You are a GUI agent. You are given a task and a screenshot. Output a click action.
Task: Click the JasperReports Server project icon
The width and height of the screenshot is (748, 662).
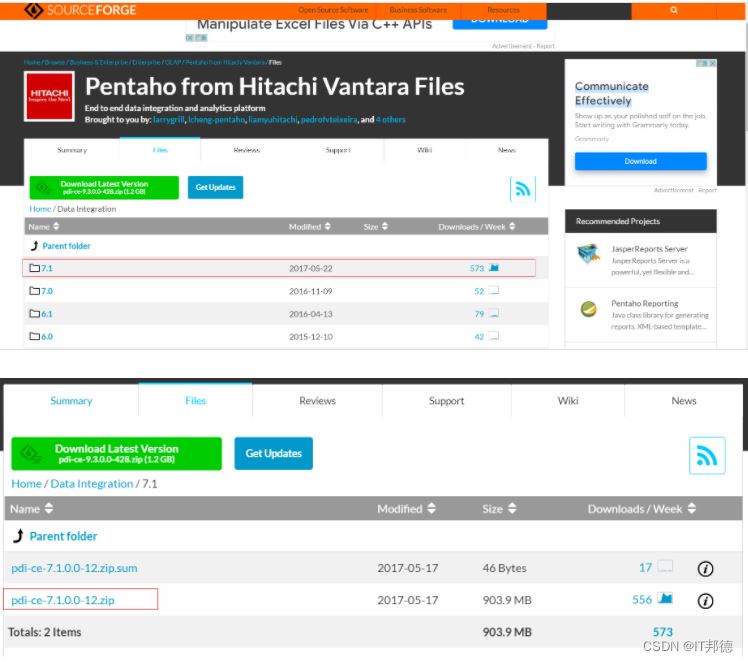coord(589,255)
